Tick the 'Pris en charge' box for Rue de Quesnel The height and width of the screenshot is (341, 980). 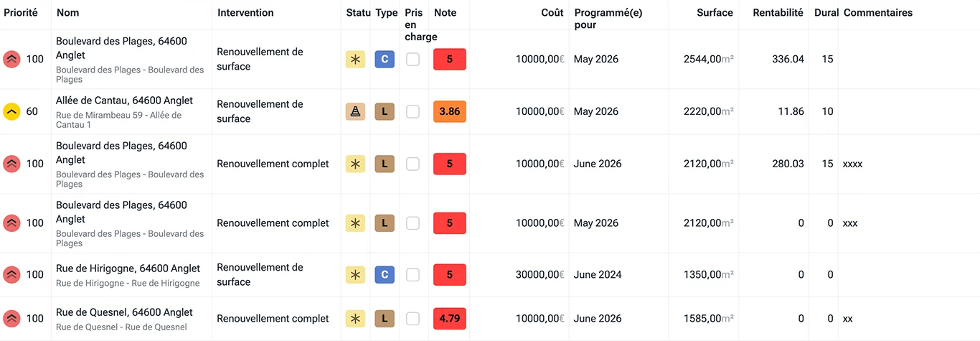(x=413, y=318)
